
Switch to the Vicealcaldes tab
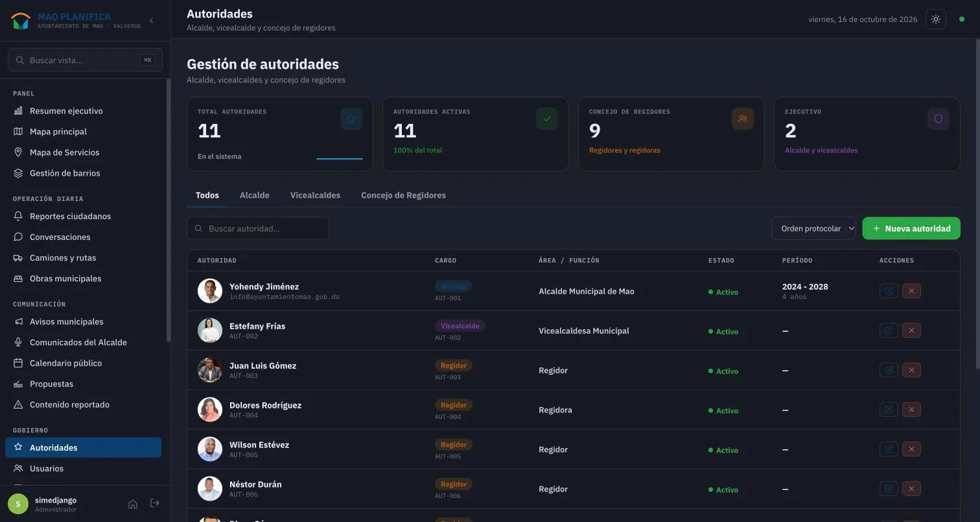(x=315, y=195)
